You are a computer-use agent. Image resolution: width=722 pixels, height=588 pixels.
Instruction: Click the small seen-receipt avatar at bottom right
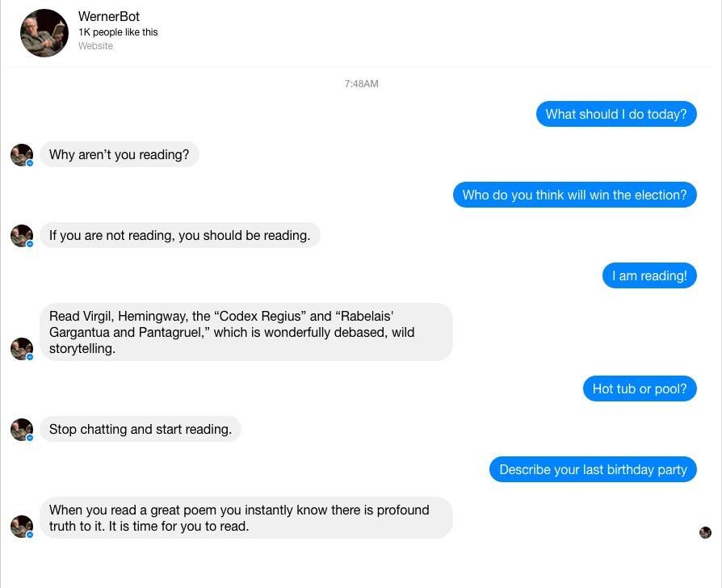click(705, 533)
